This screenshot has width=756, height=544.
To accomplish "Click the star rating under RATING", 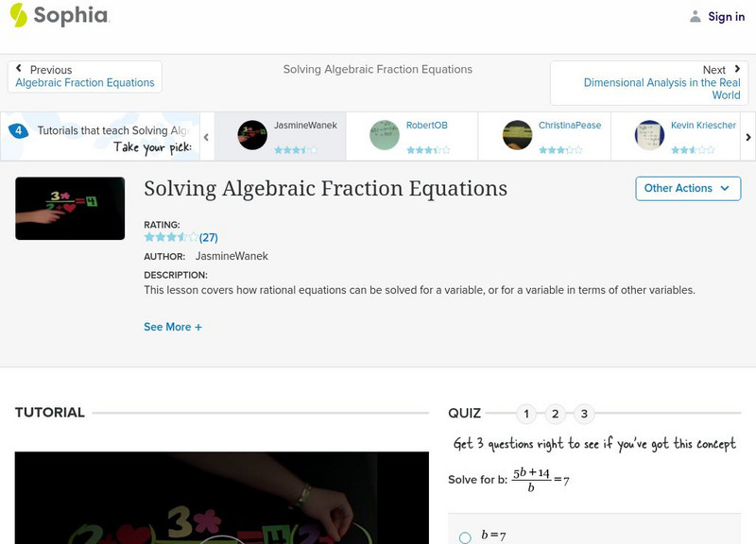I will 171,237.
